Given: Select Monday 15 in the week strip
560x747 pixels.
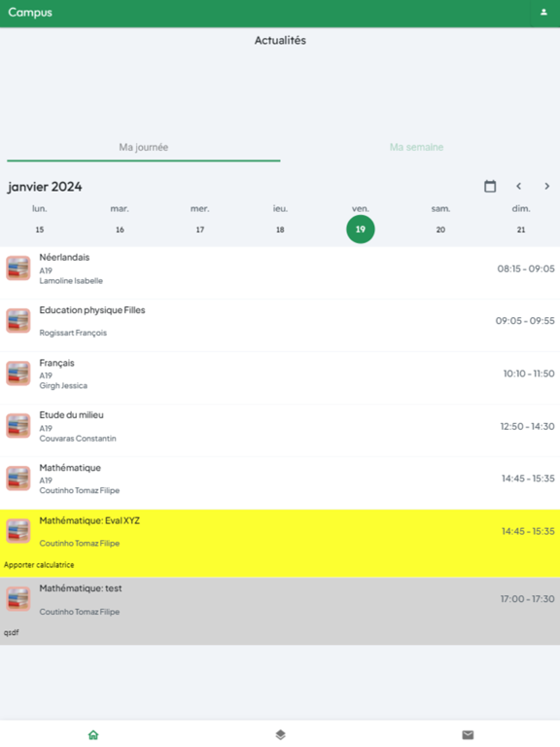Looking at the screenshot, I should pyautogui.click(x=40, y=230).
